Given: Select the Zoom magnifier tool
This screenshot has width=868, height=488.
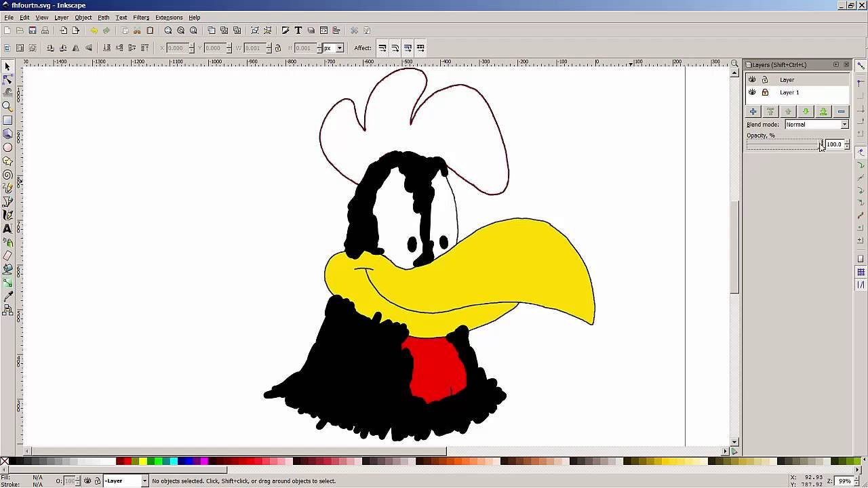Looking at the screenshot, I should [x=7, y=106].
